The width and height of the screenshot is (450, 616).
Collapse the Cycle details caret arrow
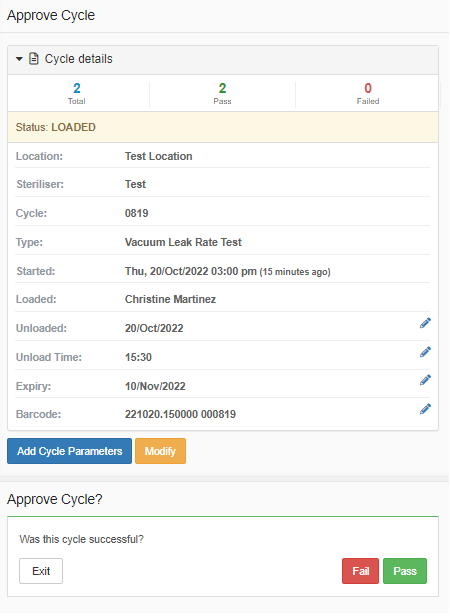(x=19, y=59)
